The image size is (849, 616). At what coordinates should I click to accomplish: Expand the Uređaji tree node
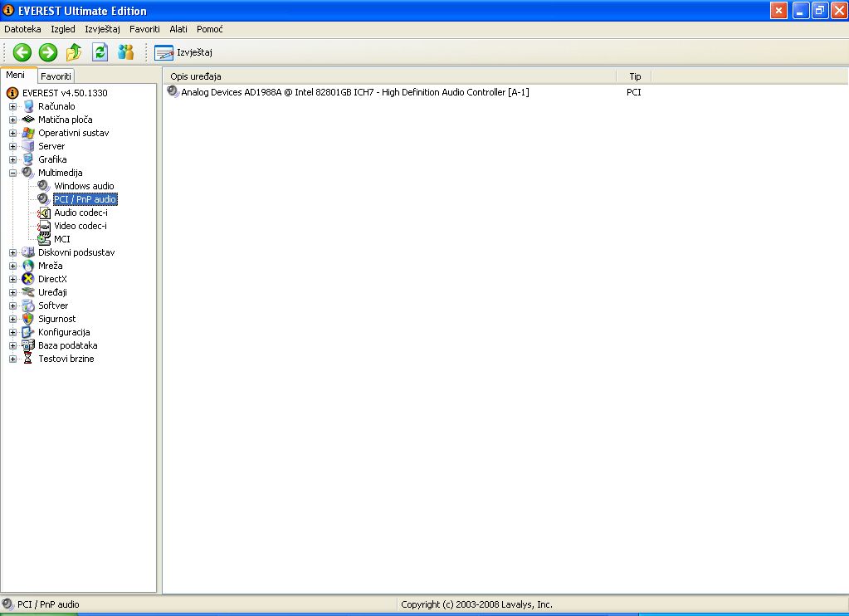(13, 292)
